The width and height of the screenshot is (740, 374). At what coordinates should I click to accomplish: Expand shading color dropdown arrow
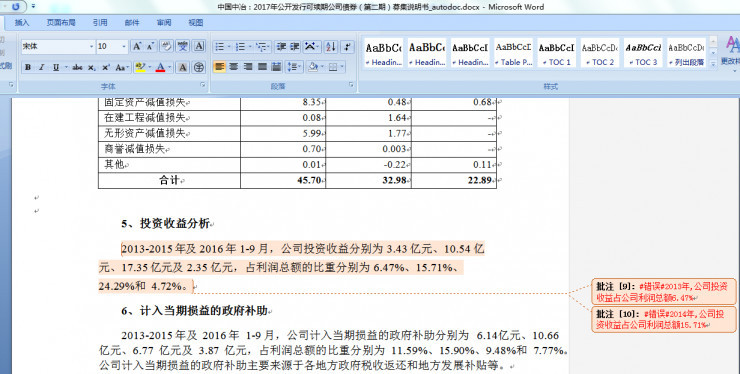[x=322, y=67]
